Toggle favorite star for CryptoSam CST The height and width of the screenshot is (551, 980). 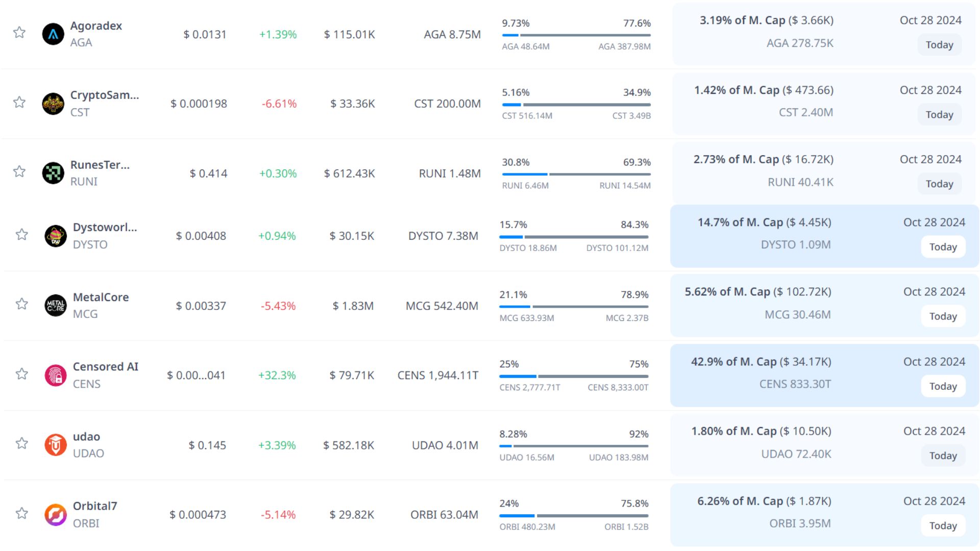tap(19, 102)
